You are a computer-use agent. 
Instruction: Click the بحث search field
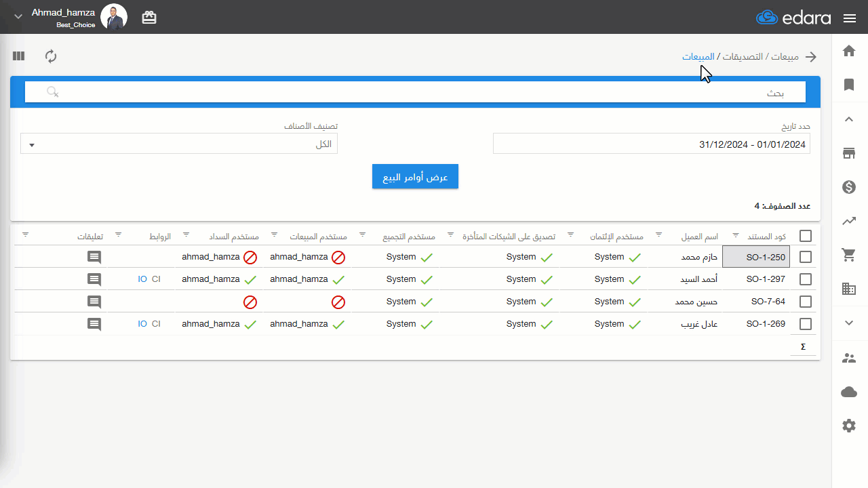point(415,92)
